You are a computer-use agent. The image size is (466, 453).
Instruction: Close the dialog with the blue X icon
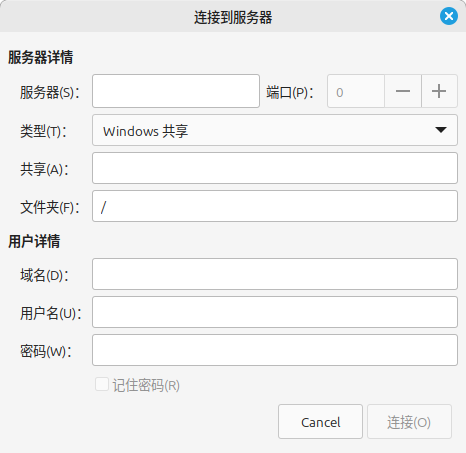tap(449, 16)
